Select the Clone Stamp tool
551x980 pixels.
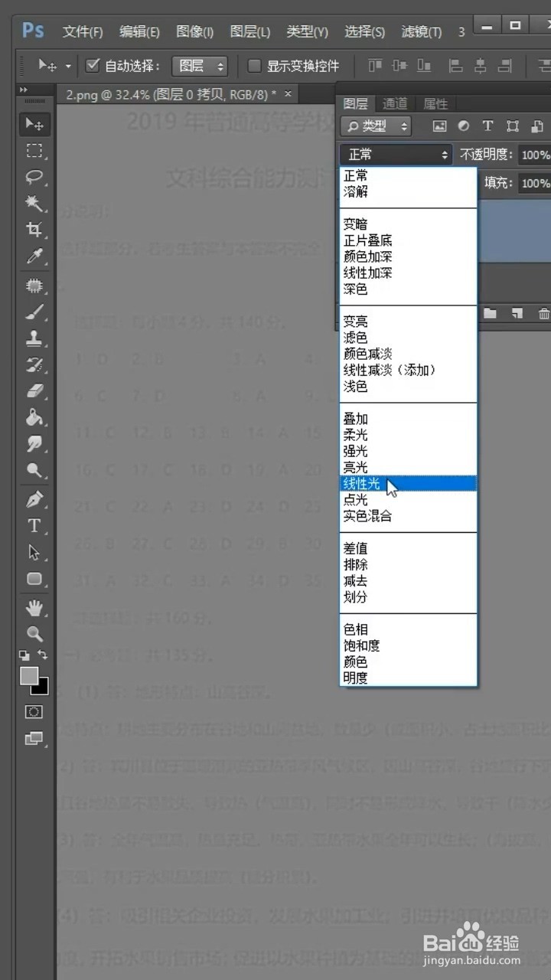click(x=34, y=338)
